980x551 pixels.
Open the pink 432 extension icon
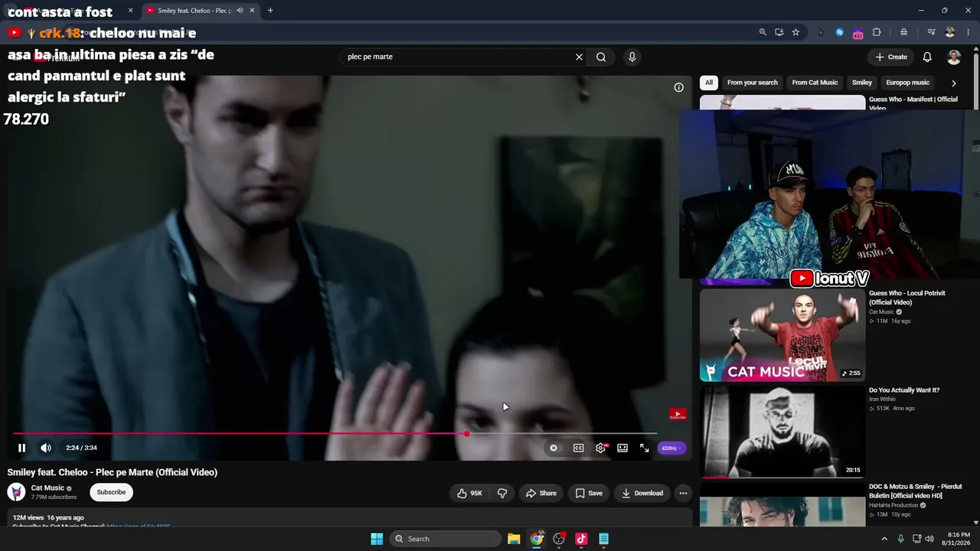857,33
